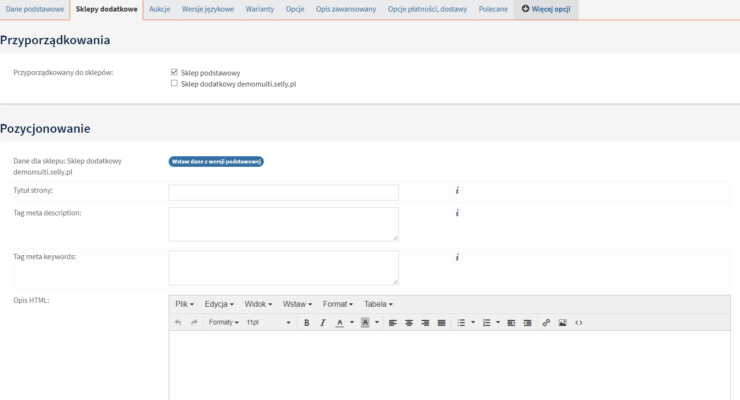Uncheck the Sklep podstawowy checkbox
Viewport: 740px width, 400px height.
point(174,72)
